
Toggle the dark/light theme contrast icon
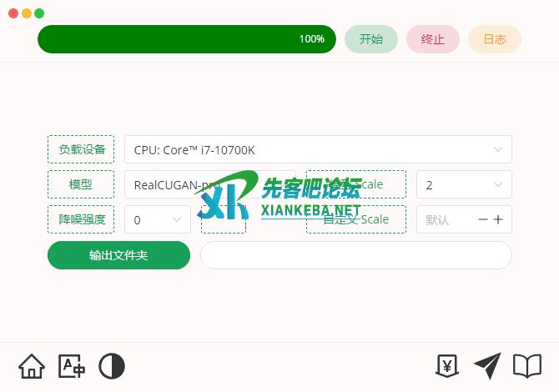112,366
